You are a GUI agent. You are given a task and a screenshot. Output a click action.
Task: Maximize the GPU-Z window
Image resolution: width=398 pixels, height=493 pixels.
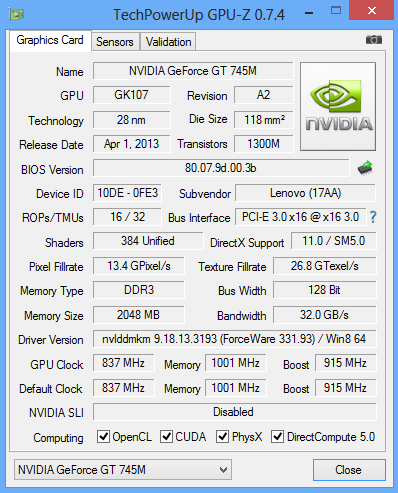(x=336, y=11)
